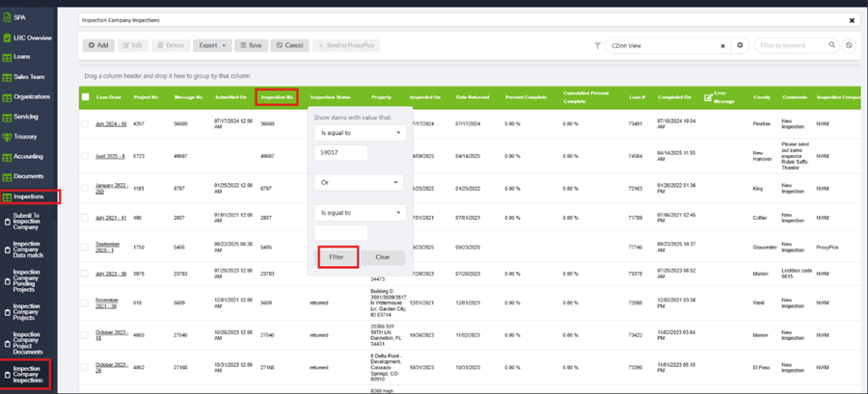Click the Cancel toolbar button
This screenshot has width=868, height=394.
(x=289, y=45)
